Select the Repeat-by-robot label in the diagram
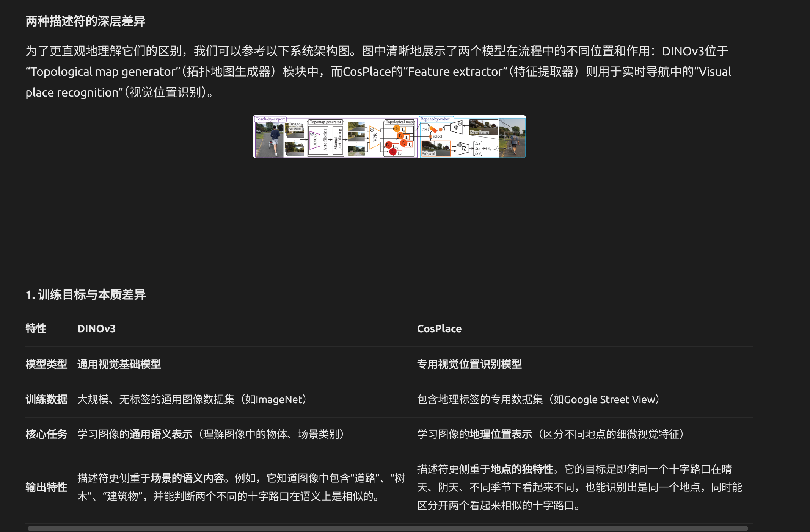 tap(435, 119)
